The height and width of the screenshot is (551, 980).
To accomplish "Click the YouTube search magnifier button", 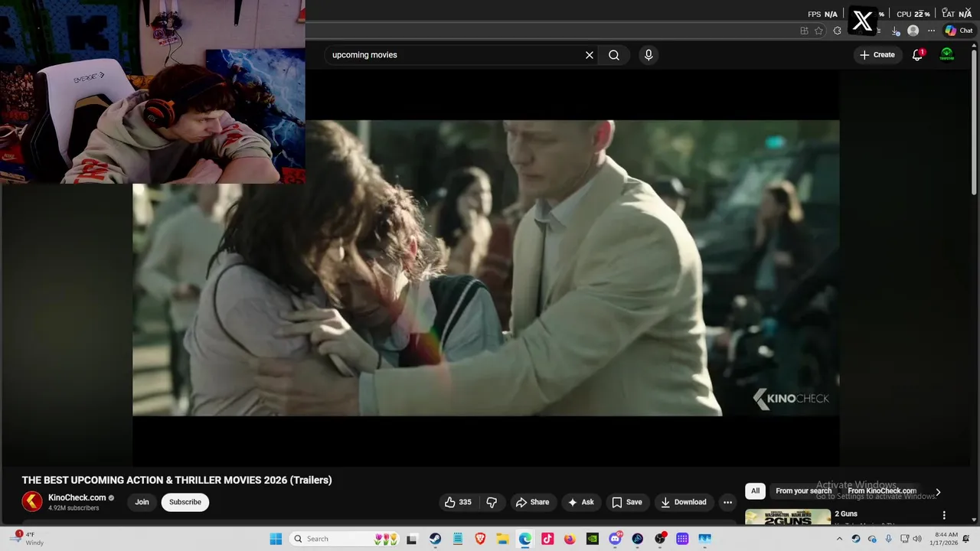I will click(614, 55).
